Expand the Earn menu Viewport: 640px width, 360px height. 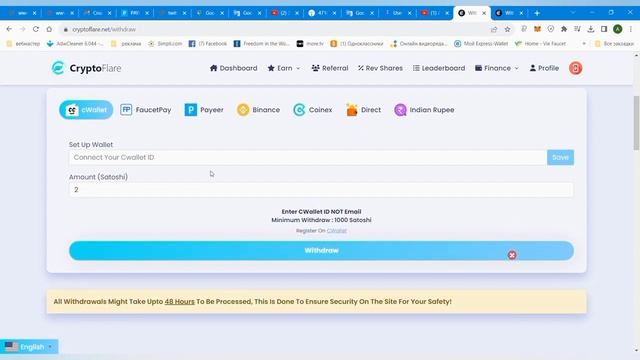pyautogui.click(x=284, y=68)
